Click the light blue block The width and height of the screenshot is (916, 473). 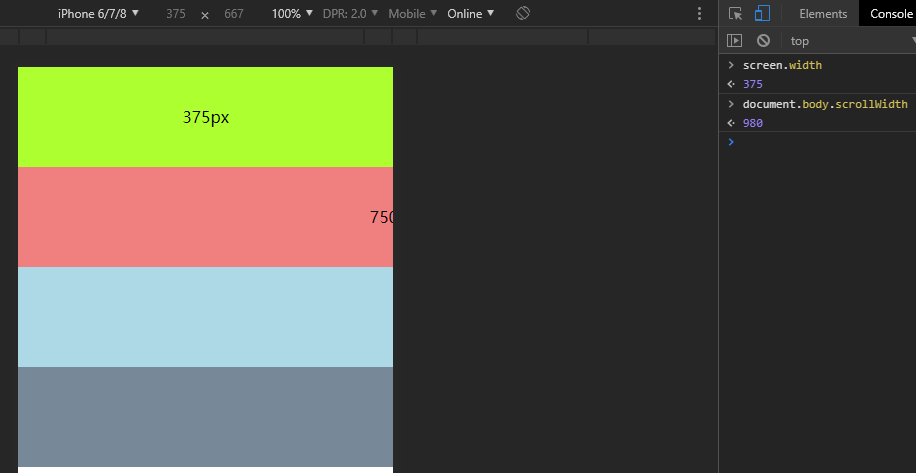206,317
